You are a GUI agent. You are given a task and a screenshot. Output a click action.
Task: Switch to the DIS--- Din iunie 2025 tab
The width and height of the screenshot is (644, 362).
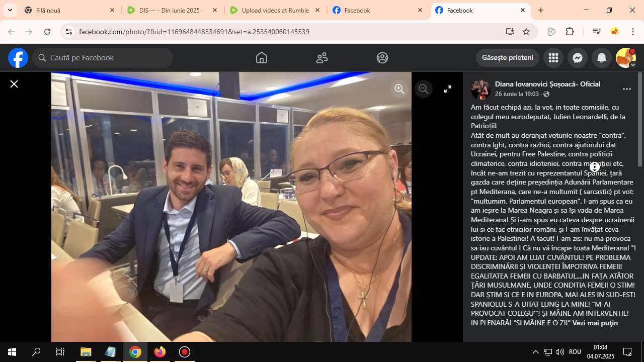(x=171, y=10)
